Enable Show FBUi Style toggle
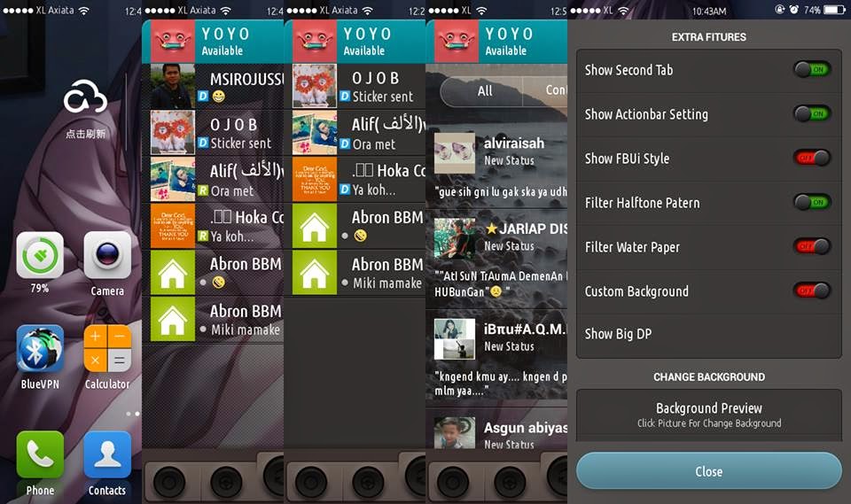This screenshot has width=851, height=504. (x=812, y=158)
